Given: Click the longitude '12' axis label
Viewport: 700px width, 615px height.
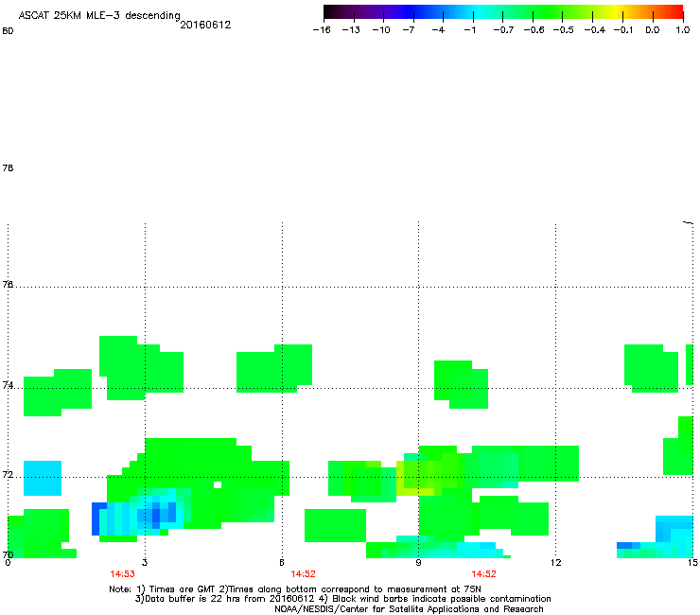Looking at the screenshot, I should pos(555,562).
